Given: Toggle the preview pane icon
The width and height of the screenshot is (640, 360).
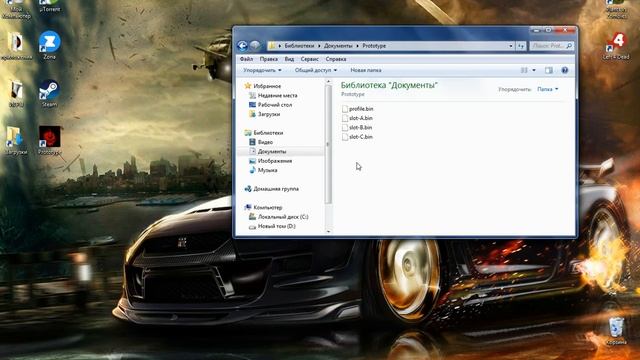Looking at the screenshot, I should point(549,70).
